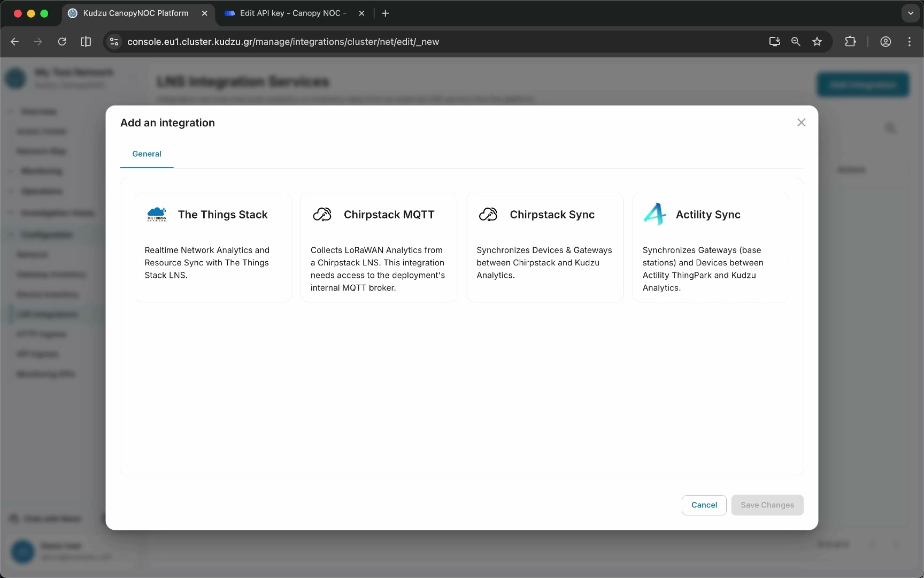Click the Add an integration dialog title
This screenshot has width=924, height=578.
click(x=167, y=123)
